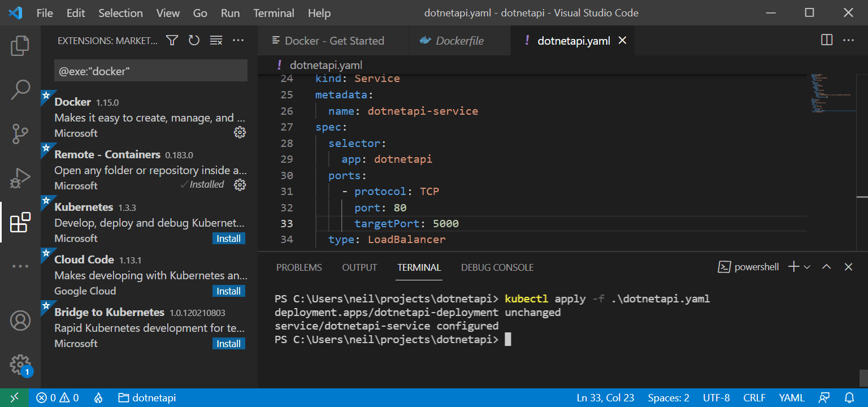The width and height of the screenshot is (868, 407).
Task: Install the Kubernetes extension
Action: (229, 239)
